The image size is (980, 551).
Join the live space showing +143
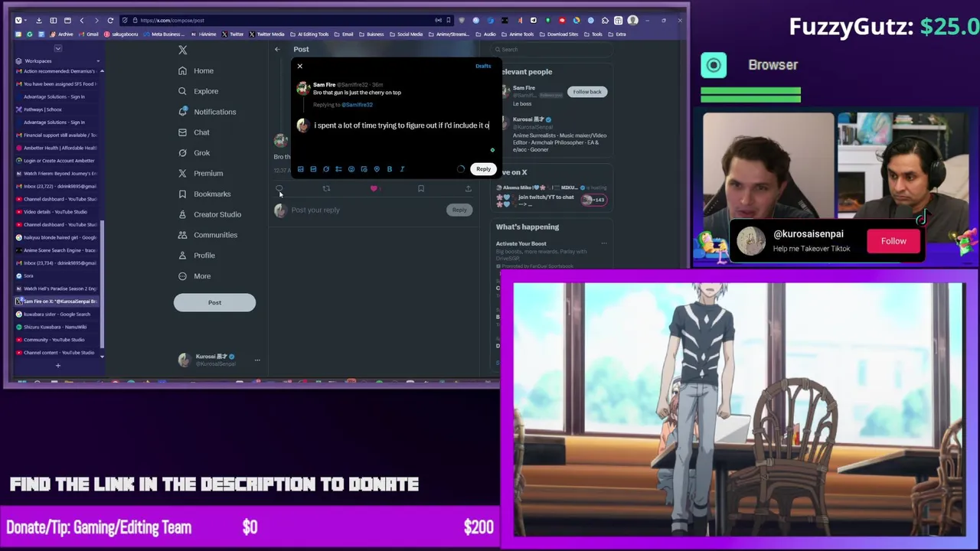593,200
